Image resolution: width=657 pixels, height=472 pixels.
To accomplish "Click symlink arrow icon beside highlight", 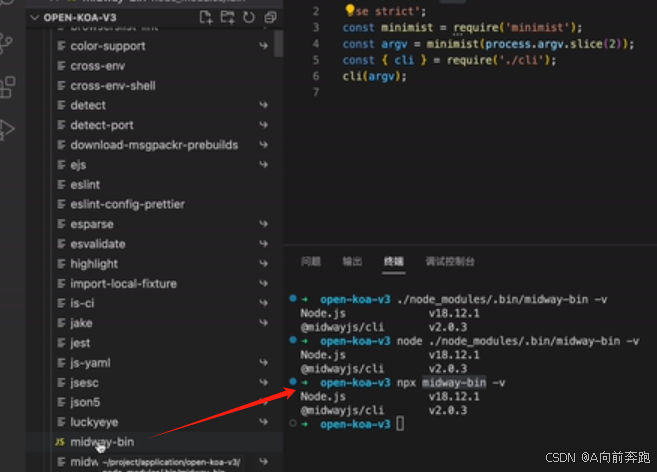I will click(263, 263).
